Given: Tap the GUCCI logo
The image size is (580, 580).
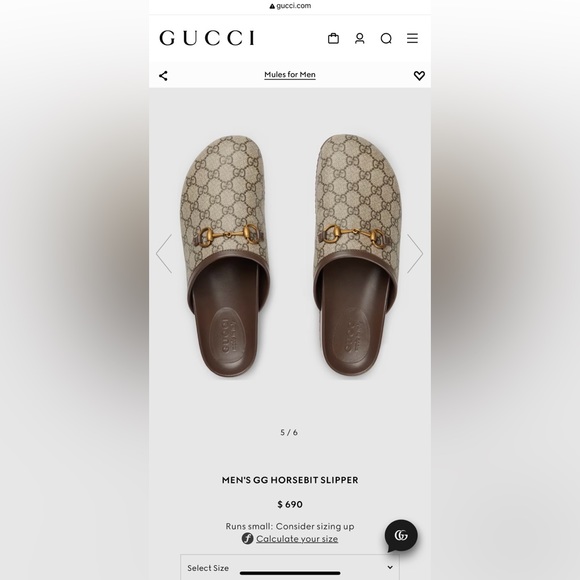Looking at the screenshot, I should point(207,38).
